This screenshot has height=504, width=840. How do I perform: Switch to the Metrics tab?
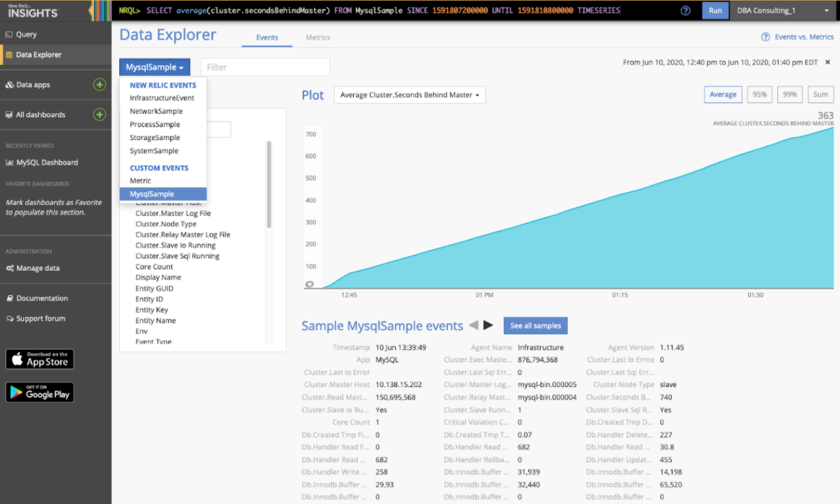point(318,38)
